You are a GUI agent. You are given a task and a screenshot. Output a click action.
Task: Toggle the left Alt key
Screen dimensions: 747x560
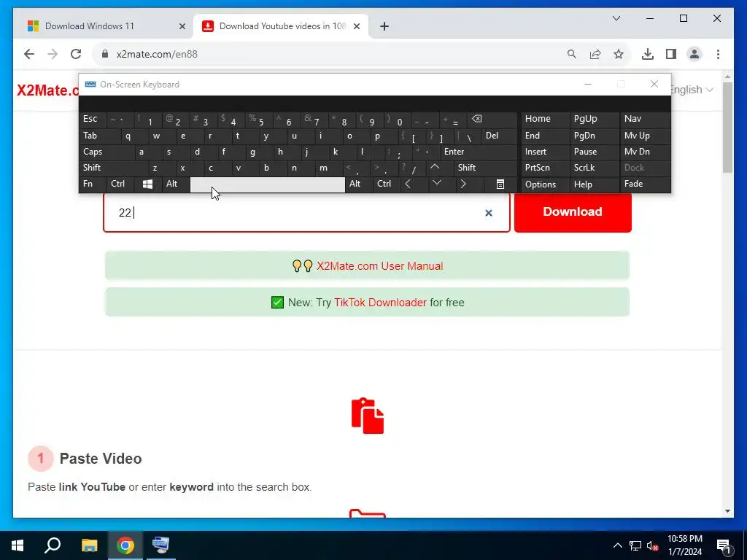pos(176,184)
